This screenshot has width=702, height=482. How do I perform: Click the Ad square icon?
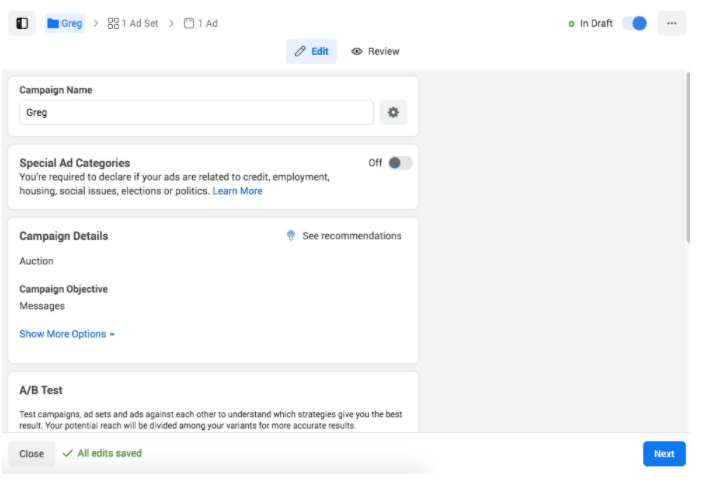[x=189, y=23]
